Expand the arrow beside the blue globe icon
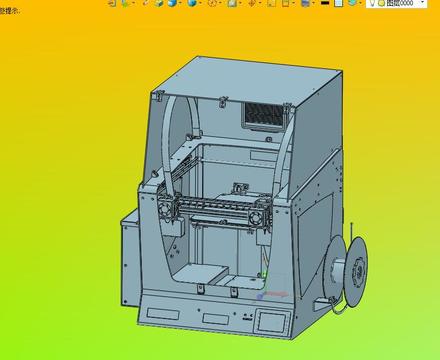440x360 pixels. tap(201, 3)
